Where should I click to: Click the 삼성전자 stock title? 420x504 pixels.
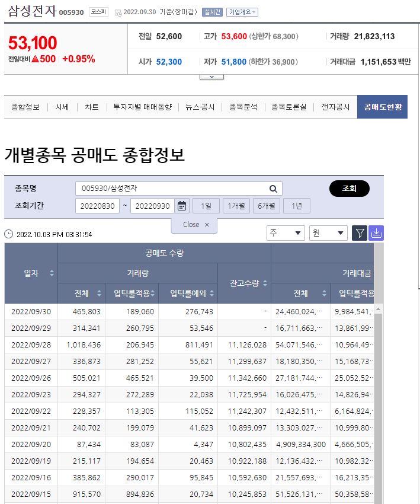[x=32, y=11]
